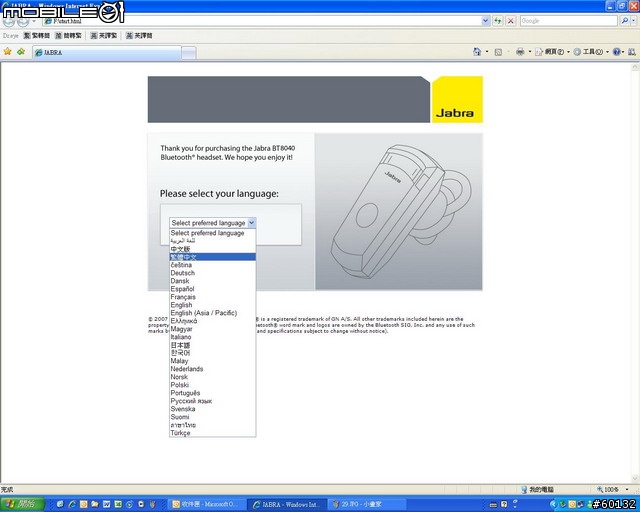
Task: Select 日本語 language option
Action: pyautogui.click(x=213, y=345)
